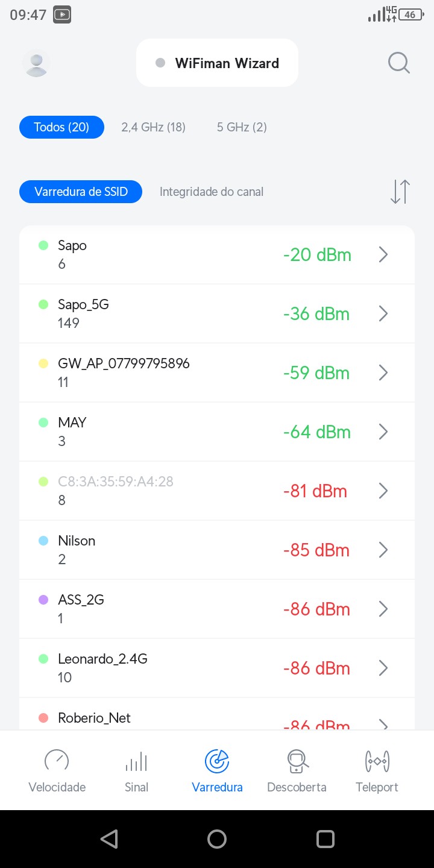434x868 pixels.
Task: Filter by 2,4 GHz (18)
Action: 153,127
